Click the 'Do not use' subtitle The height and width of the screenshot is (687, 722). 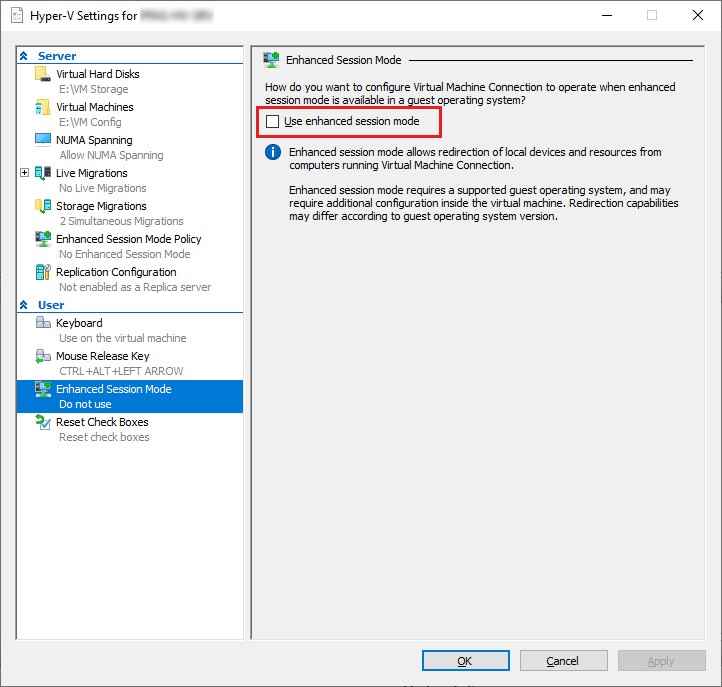(86, 404)
